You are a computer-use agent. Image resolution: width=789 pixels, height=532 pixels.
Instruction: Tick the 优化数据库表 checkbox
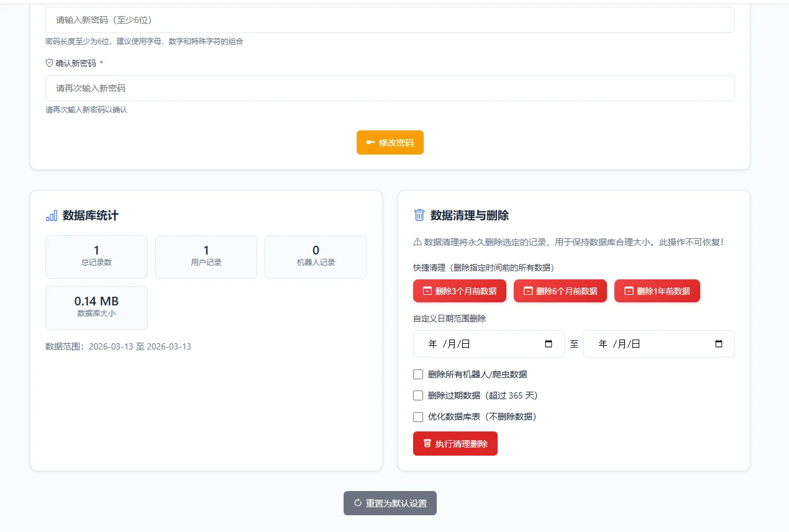(x=418, y=417)
